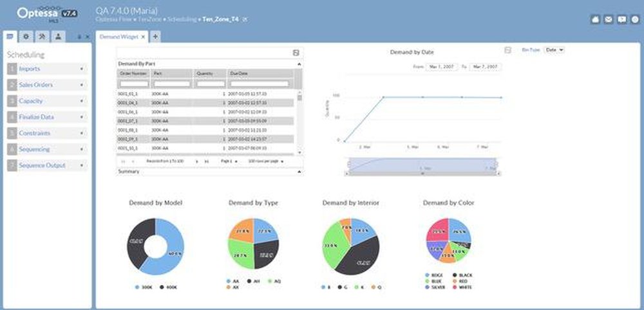The width and height of the screenshot is (644, 310).
Task: Click the save icon near Demand by Date chart
Action: pyautogui.click(x=507, y=50)
